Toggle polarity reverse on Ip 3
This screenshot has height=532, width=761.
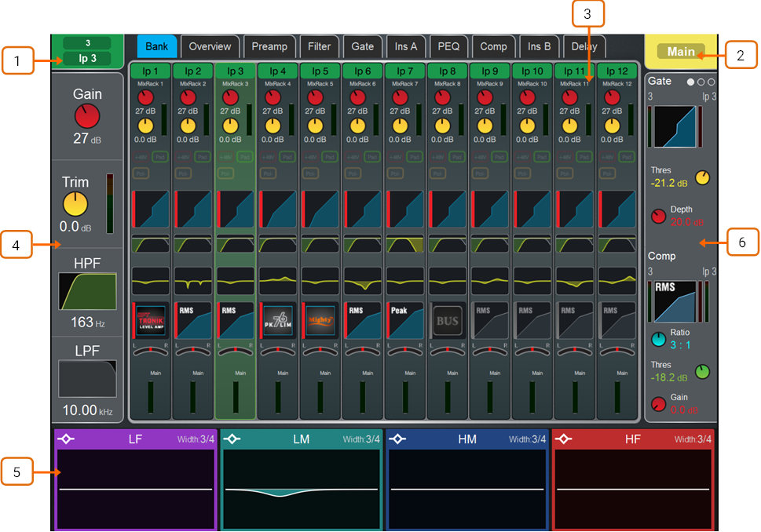(x=225, y=173)
